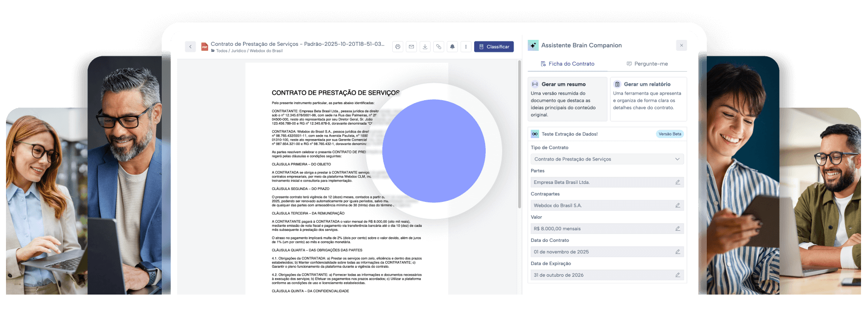Go back using the left chevron button
Screen dimensions: 868x317
click(190, 47)
